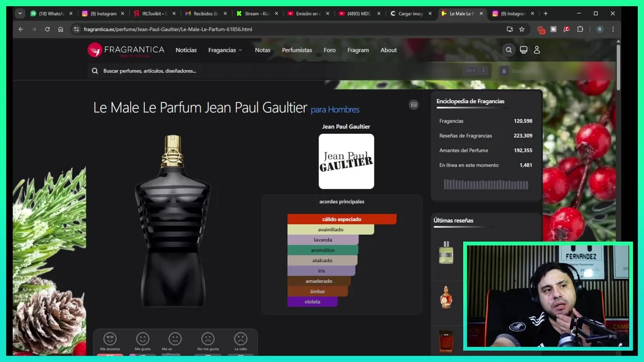This screenshot has height=362, width=644.
Task: Switch to the Cargar imagen tab
Action: [411, 14]
